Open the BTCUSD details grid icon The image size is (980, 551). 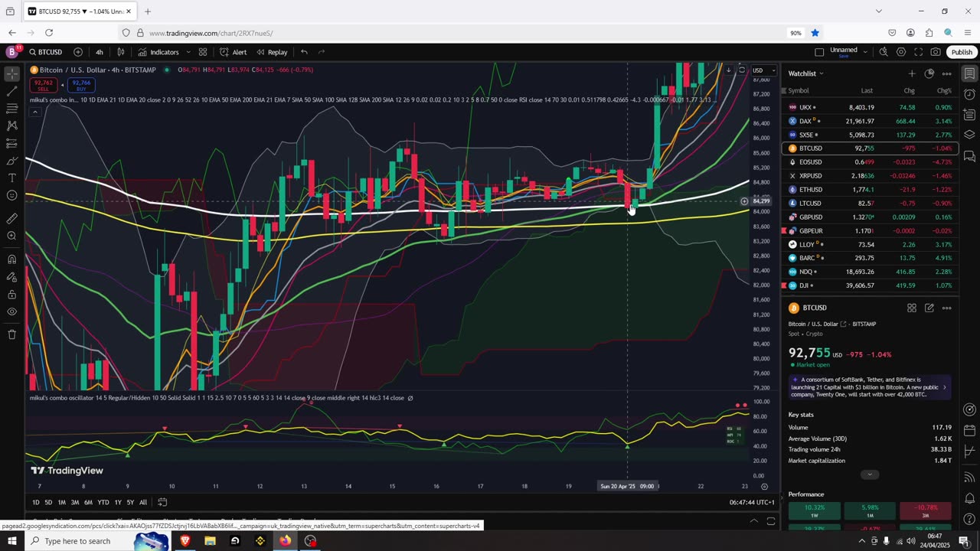click(911, 308)
